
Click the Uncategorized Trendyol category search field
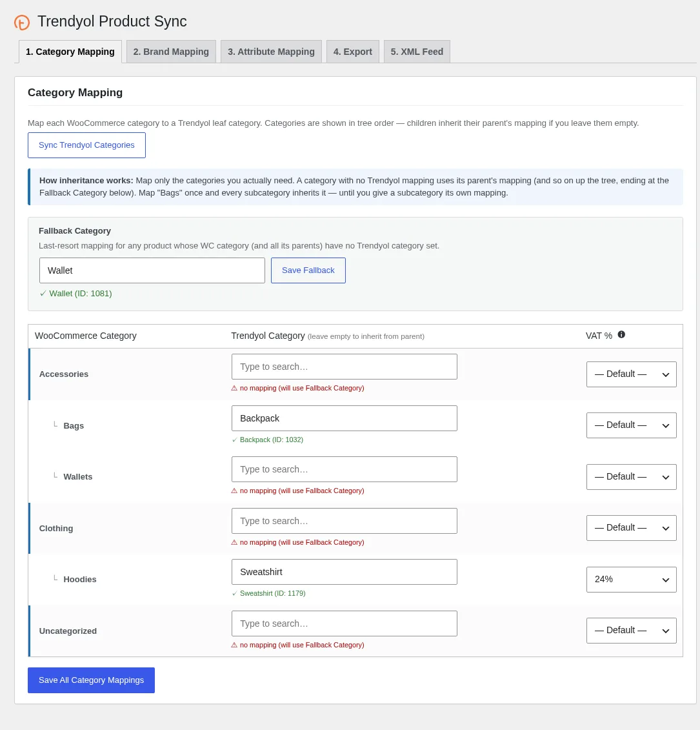(x=345, y=624)
